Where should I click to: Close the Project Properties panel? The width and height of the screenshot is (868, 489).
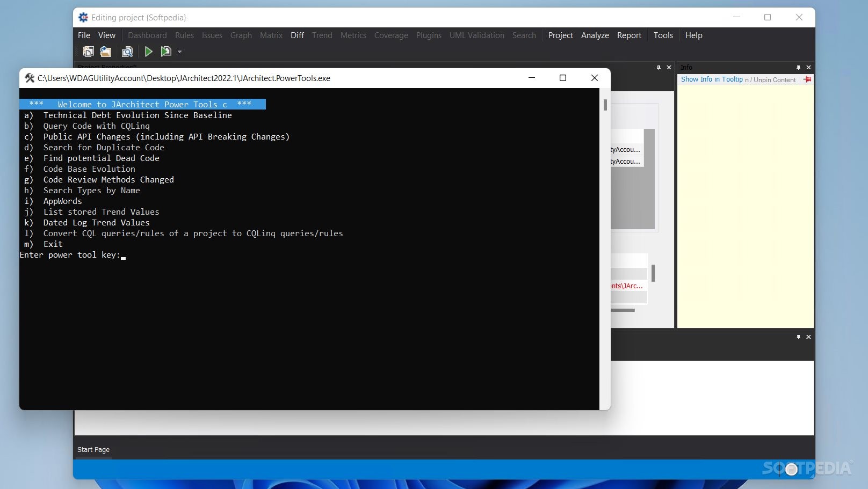click(669, 67)
